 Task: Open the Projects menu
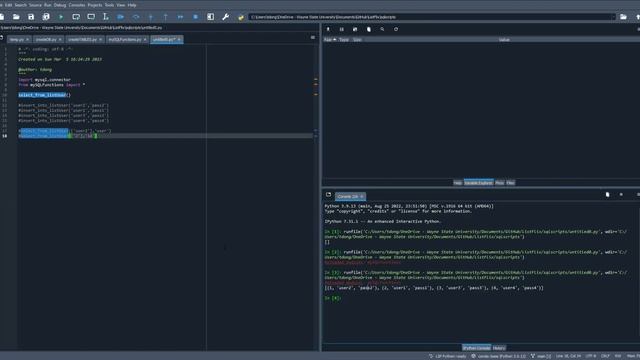coord(95,5)
